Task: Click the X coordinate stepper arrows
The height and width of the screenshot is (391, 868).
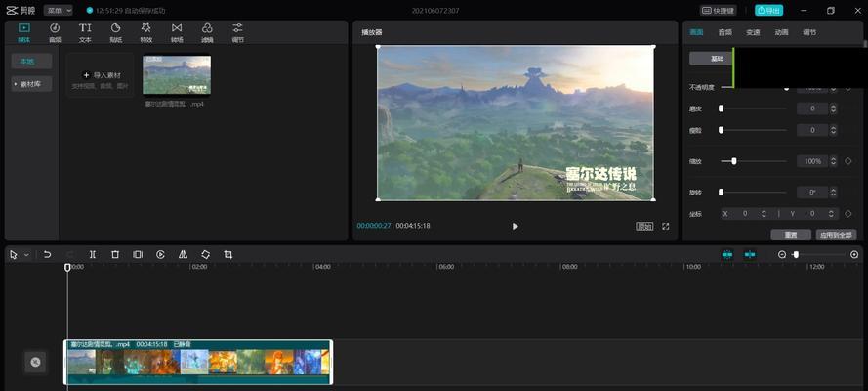Action: [764, 213]
